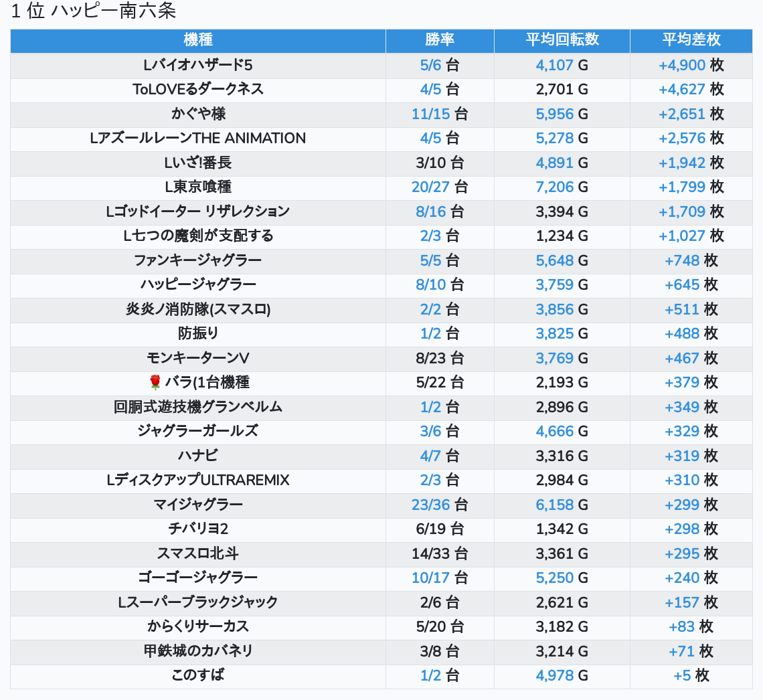Screen dimensions: 763x700
Task: Click the +1,942 枚 difference value
Action: pyautogui.click(x=691, y=163)
